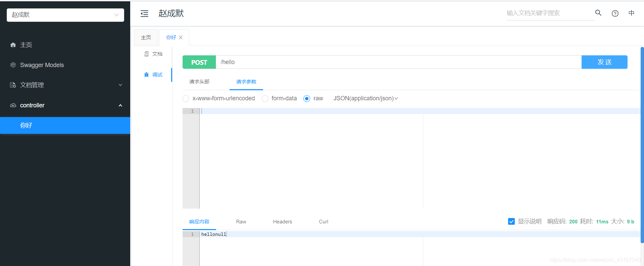Click into the request body editor line 1
644x266 pixels.
coord(420,111)
